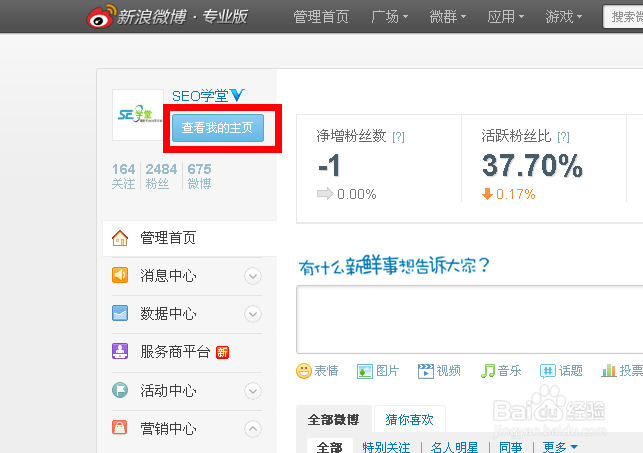Click the film icon for 视频
The image size is (643, 453).
(426, 371)
